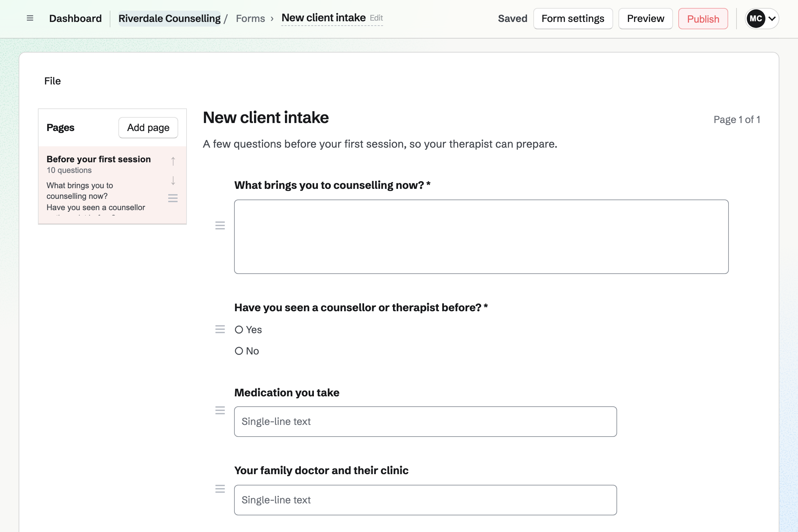This screenshot has width=798, height=532.
Task: Click the counselling reason text area
Action: click(x=481, y=236)
